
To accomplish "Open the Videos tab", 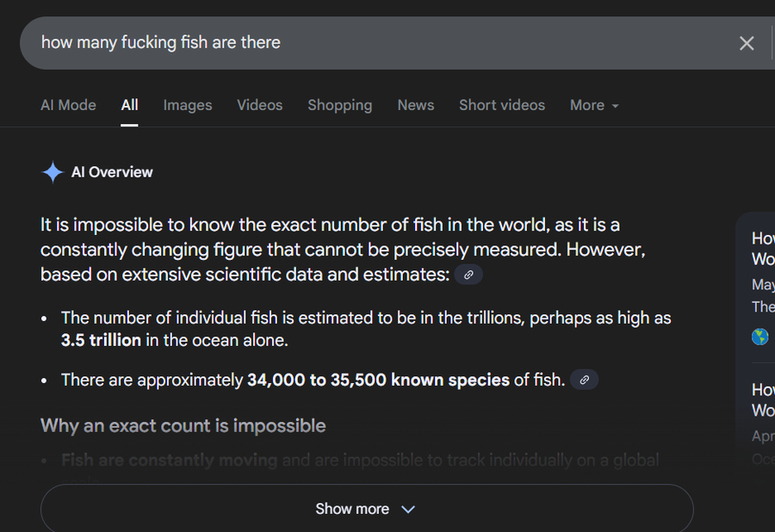I will click(260, 105).
